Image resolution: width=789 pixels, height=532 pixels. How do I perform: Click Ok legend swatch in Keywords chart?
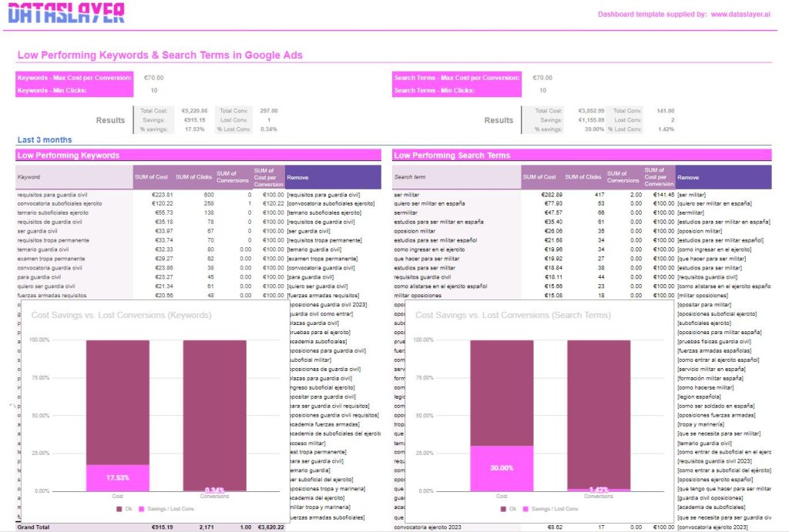119,509
